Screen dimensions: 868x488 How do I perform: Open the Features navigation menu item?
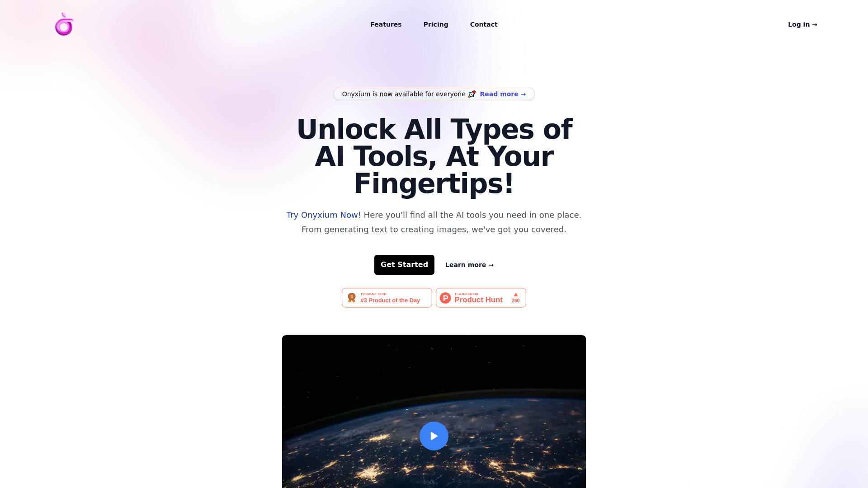pyautogui.click(x=386, y=24)
